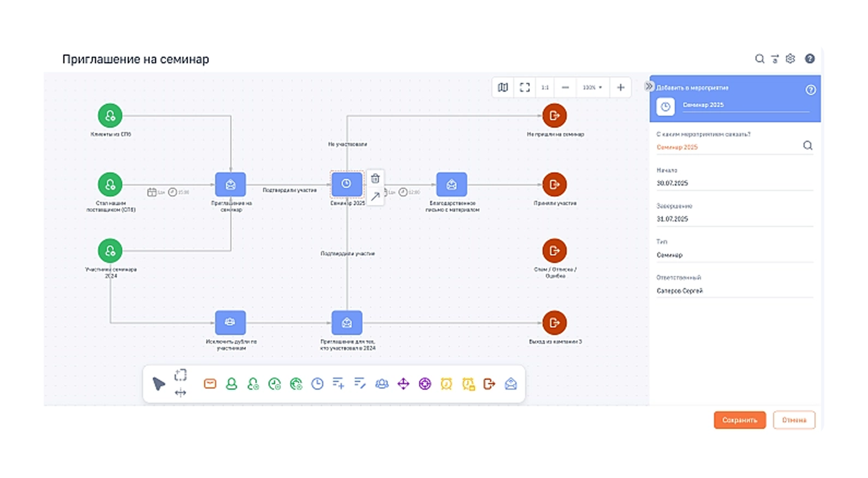Add the green person element without plus badge
The width and height of the screenshot is (868, 478).
tap(231, 384)
